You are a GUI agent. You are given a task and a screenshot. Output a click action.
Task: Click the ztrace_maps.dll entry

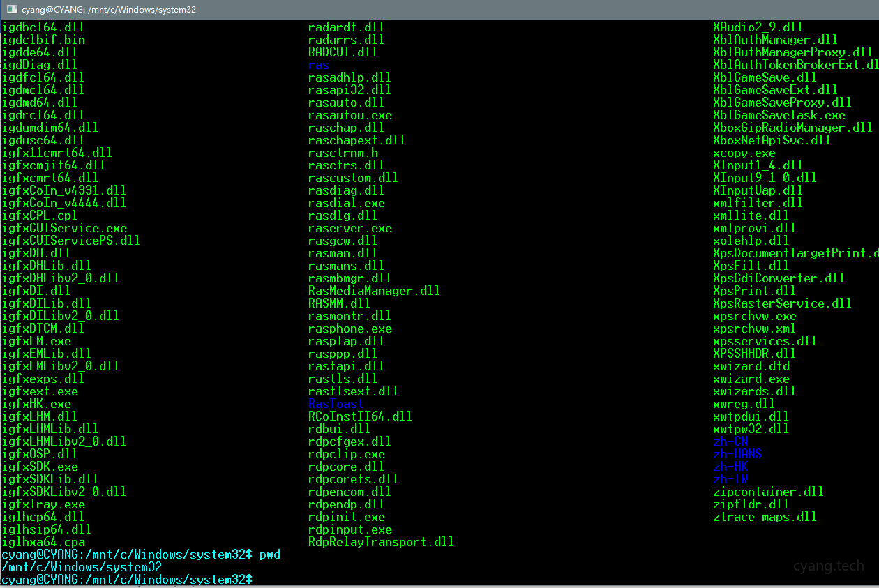click(x=765, y=517)
